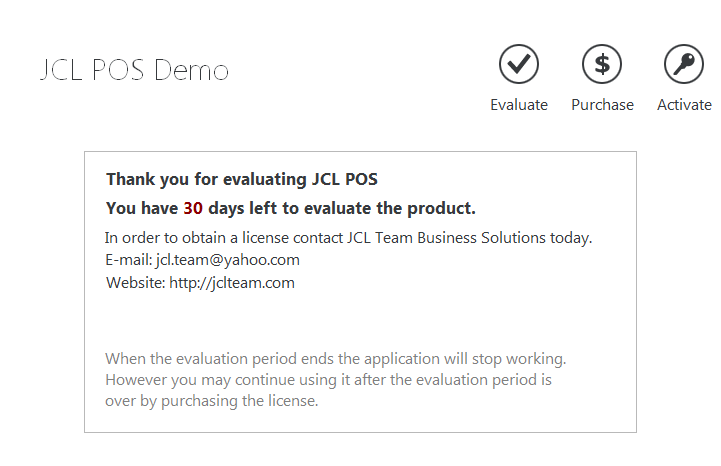Click 'JCL Team Business Solutions' company name
The image size is (721, 466).
pyautogui.click(x=447, y=238)
